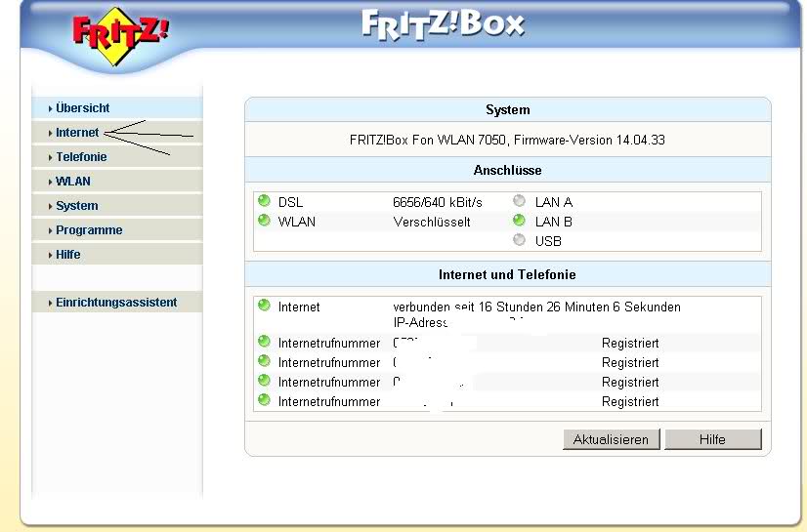The height and width of the screenshot is (532, 807).
Task: Expand the arrow beside Einrichtungsassistent
Action: (51, 304)
